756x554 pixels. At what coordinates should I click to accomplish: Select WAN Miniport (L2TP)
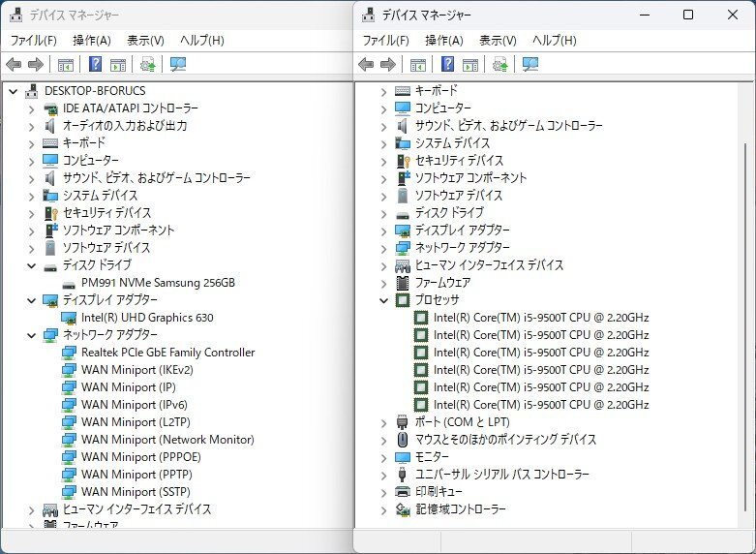tap(136, 422)
